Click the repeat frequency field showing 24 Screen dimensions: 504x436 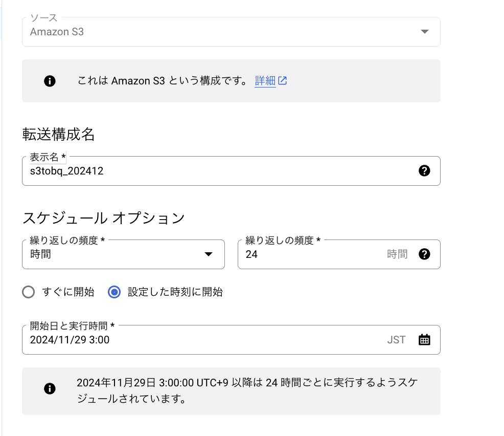click(x=339, y=254)
